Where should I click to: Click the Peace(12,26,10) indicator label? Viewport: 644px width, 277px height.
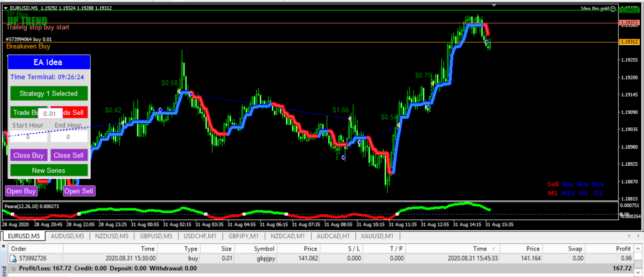pyautogui.click(x=32, y=206)
